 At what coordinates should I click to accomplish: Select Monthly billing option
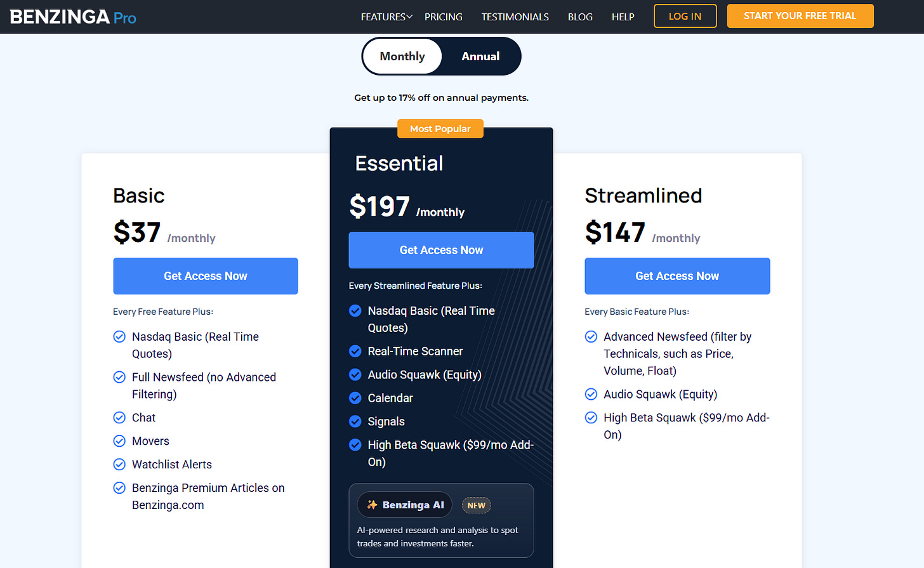pyautogui.click(x=402, y=56)
